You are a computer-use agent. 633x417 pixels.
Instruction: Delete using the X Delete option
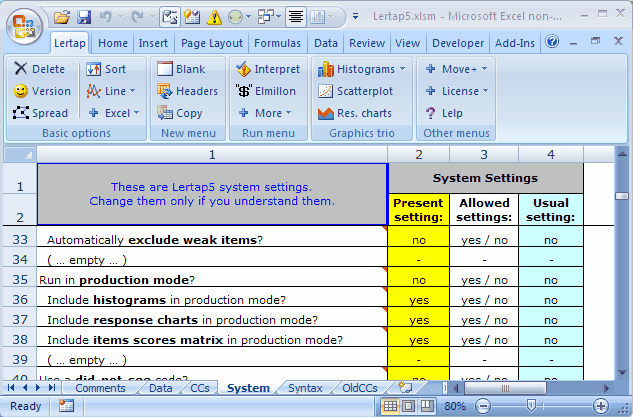(x=39, y=69)
